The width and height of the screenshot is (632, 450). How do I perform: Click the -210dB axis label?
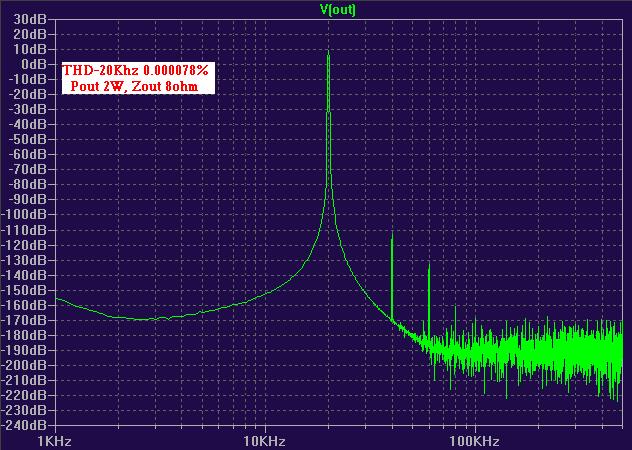coord(24,380)
